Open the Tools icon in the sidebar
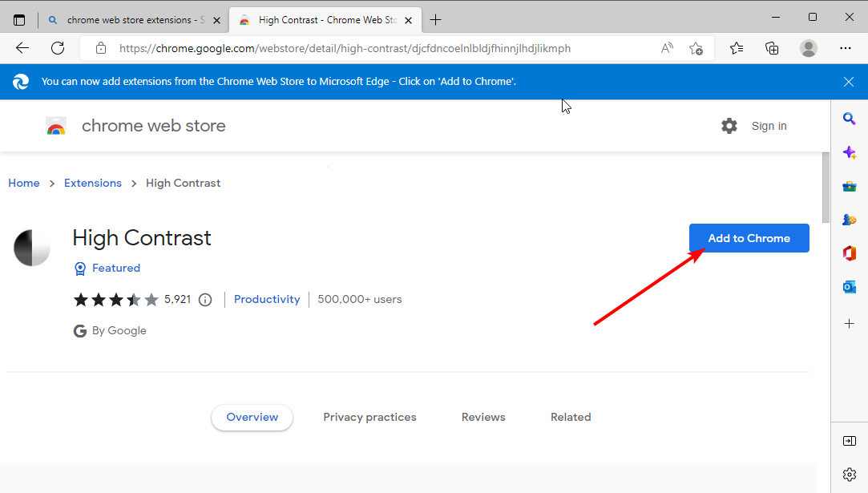 click(850, 186)
